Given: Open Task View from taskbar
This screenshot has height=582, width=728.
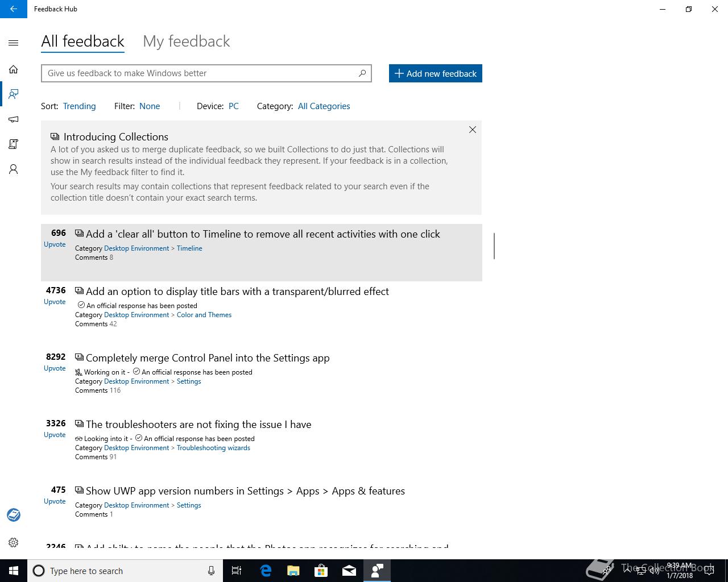Looking at the screenshot, I should 237,571.
